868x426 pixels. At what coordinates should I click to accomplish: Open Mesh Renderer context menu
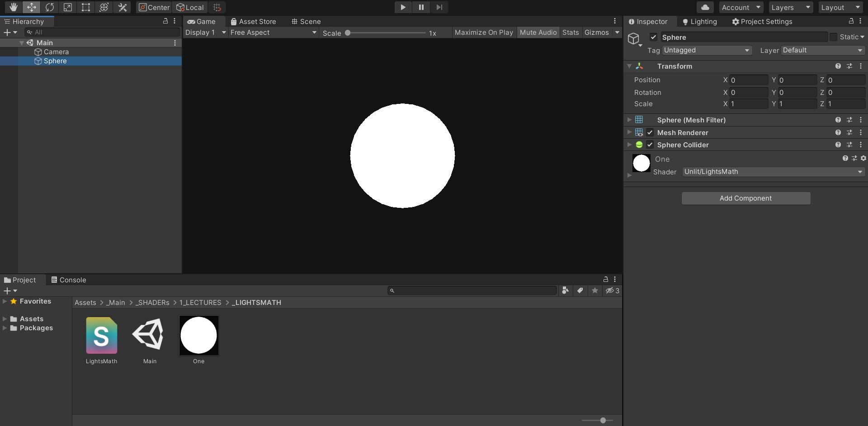point(861,132)
